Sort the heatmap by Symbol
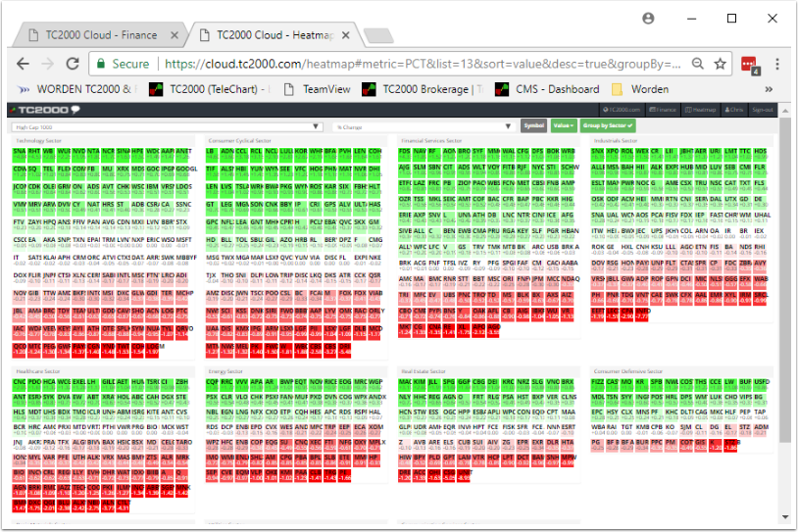Screen dimensions: 798x532 click(x=533, y=125)
